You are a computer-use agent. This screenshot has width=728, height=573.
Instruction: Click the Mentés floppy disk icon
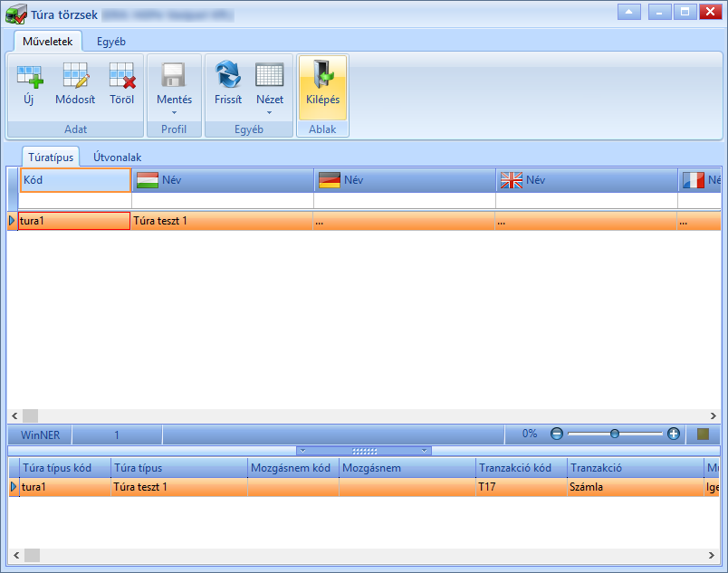click(x=174, y=75)
